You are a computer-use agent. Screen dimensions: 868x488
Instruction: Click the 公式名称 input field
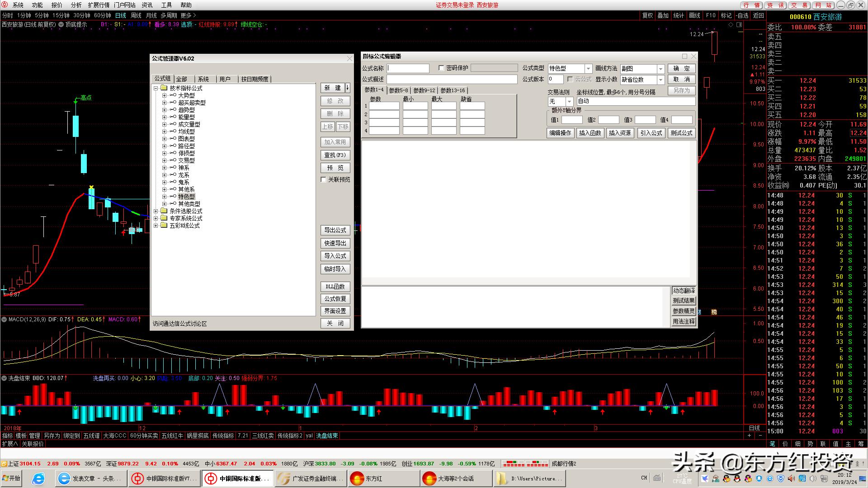(x=408, y=68)
